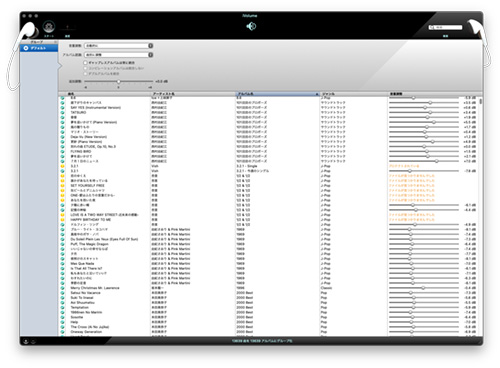Click the speaker logo in the title area
Screen dimensions: 500x368
coord(251,26)
